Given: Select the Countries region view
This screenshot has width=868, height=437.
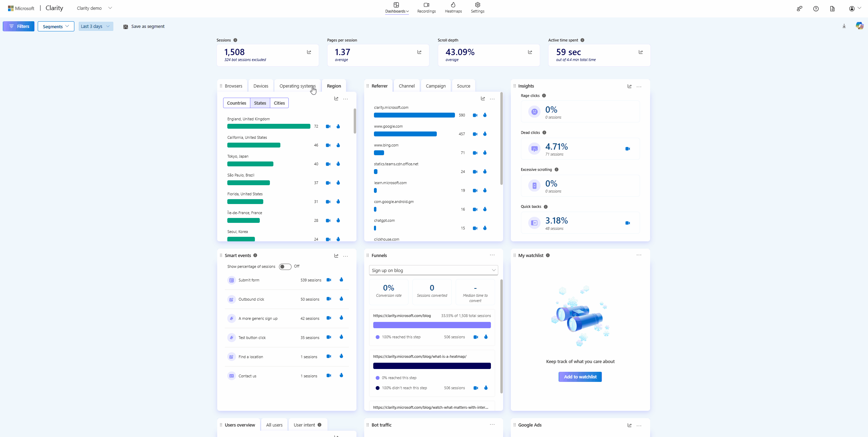Looking at the screenshot, I should 236,103.
